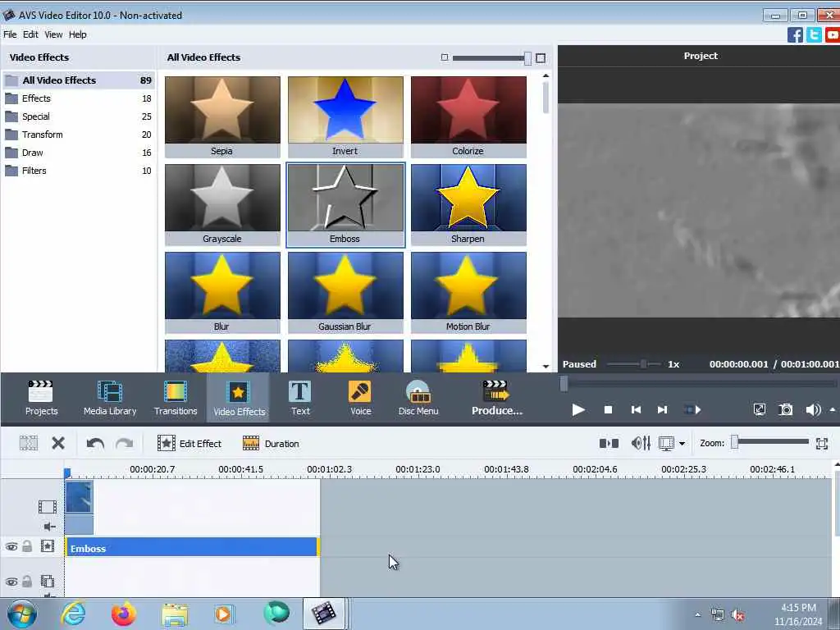
Task: Play the preview video
Action: (x=578, y=410)
